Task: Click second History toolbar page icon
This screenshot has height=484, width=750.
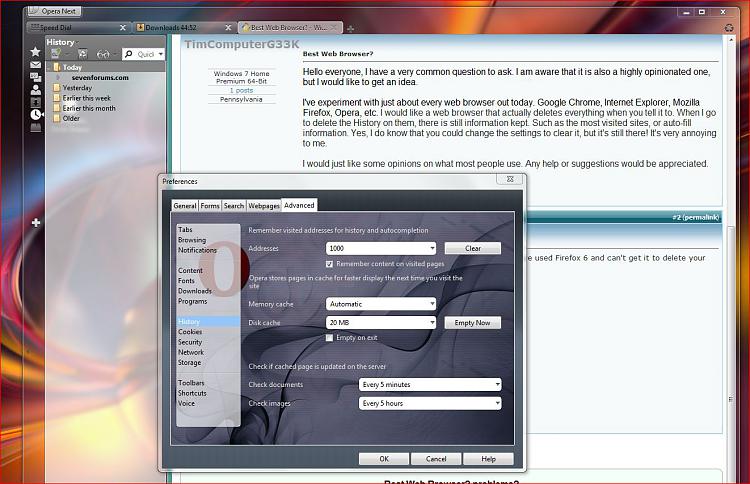Action: pos(82,54)
